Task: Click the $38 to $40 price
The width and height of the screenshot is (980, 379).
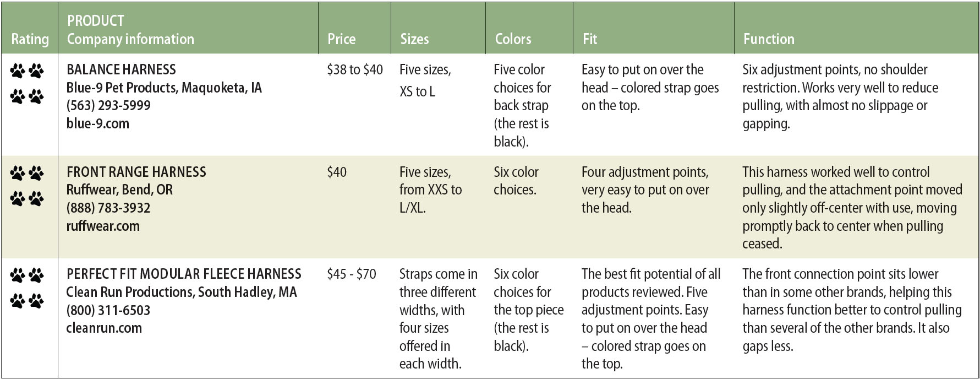Action: [355, 69]
